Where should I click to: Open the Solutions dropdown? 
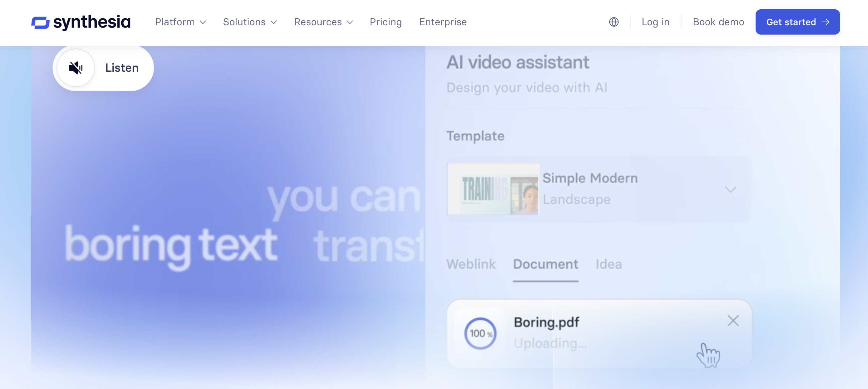tap(250, 22)
